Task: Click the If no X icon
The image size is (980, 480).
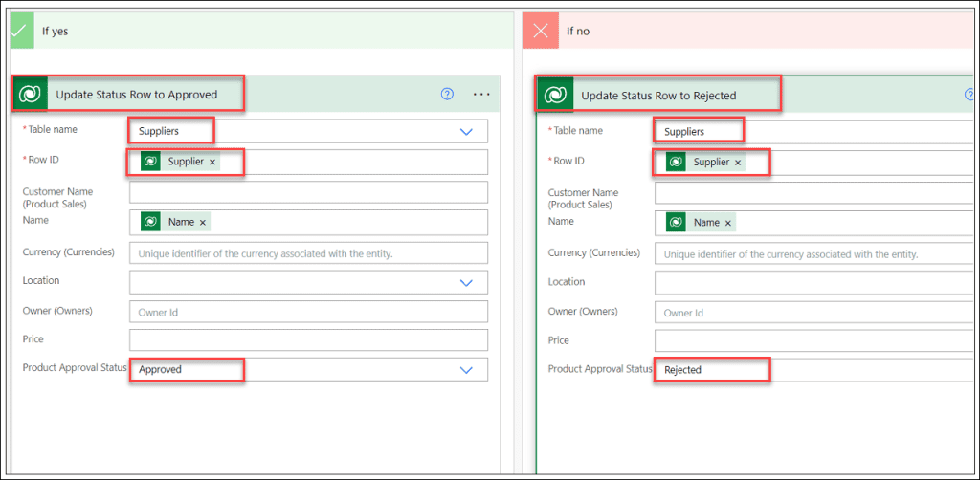Action: click(541, 31)
